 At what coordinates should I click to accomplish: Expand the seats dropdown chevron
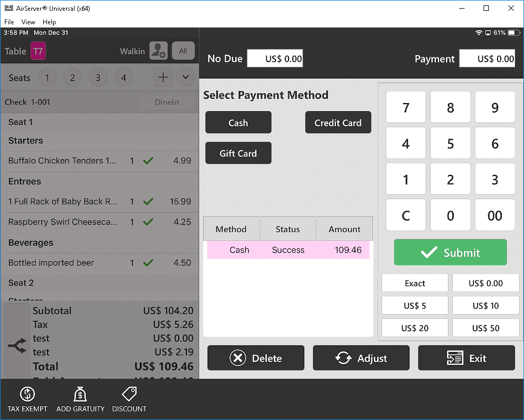pyautogui.click(x=185, y=77)
